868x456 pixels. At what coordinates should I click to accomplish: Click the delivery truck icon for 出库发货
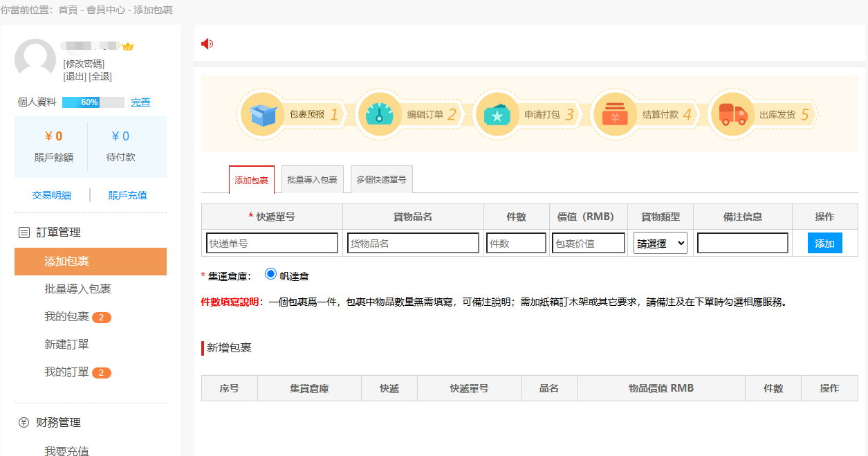coord(732,114)
